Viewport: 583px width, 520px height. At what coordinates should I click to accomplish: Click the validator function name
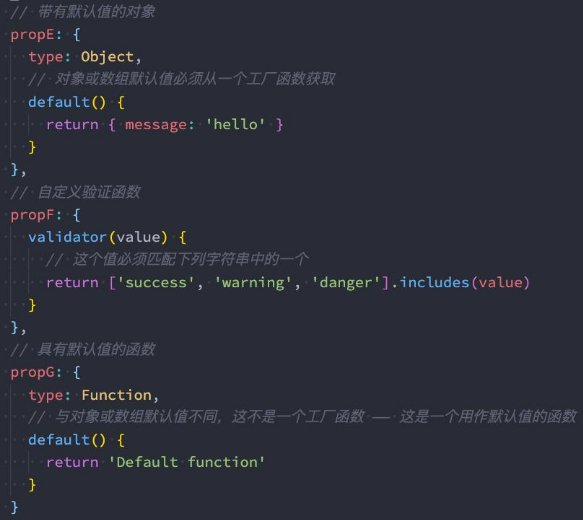click(67, 237)
